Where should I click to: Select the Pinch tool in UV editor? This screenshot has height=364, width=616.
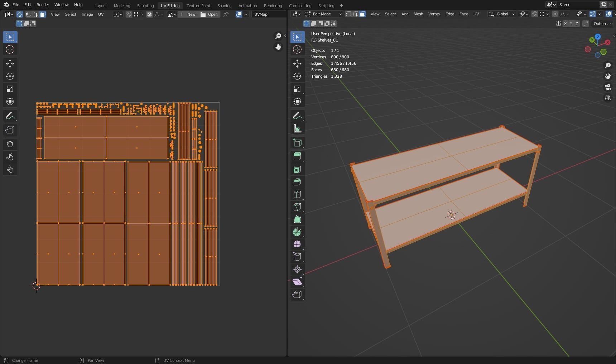click(x=10, y=169)
